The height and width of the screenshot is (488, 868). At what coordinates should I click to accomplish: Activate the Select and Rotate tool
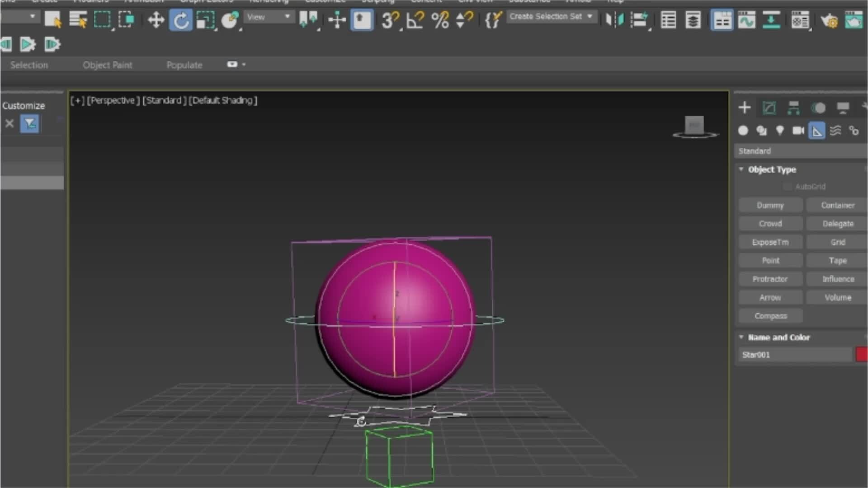(x=181, y=19)
